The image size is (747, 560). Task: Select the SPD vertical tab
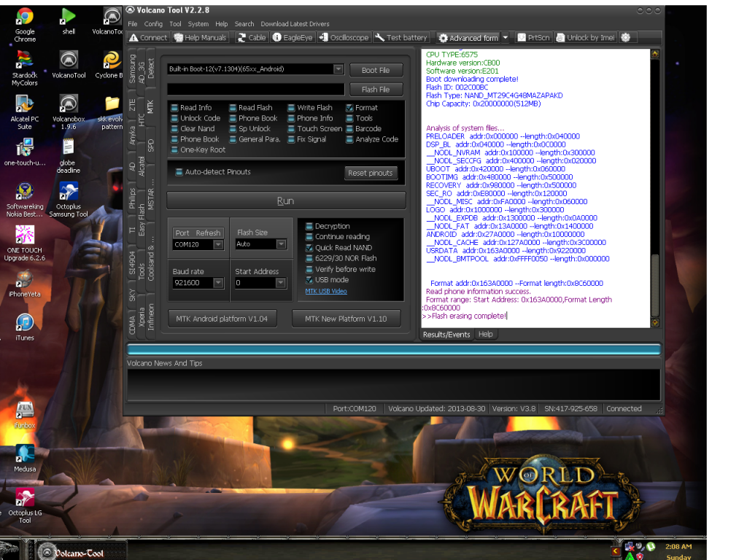pos(150,145)
